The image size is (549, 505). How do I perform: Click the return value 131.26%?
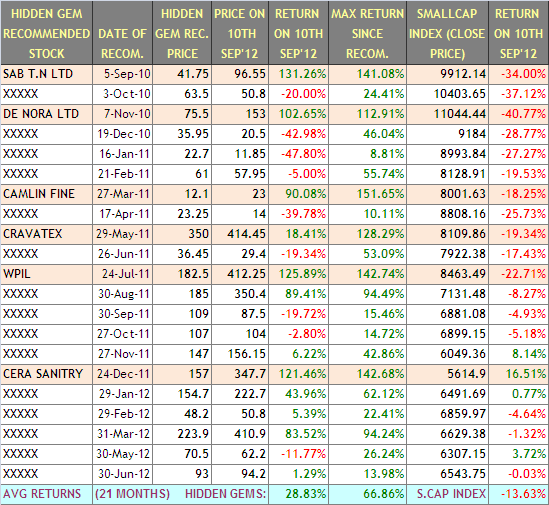click(x=299, y=74)
